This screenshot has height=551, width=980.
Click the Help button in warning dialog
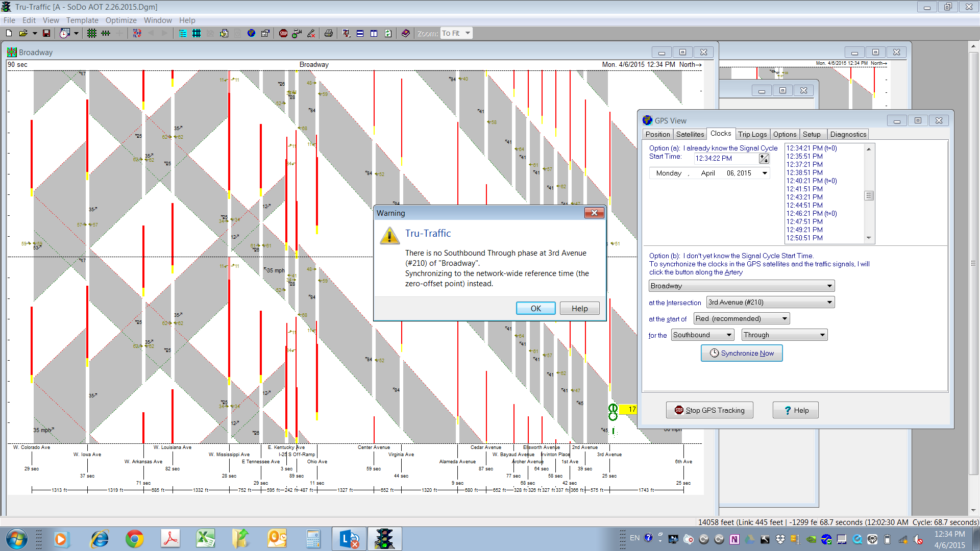(579, 308)
